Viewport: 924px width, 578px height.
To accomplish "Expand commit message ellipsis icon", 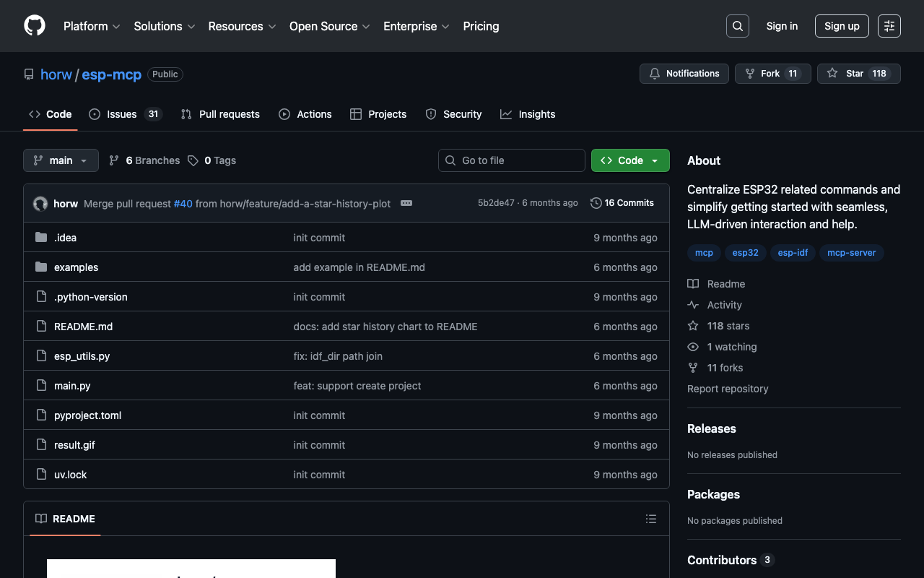I will 406,203.
